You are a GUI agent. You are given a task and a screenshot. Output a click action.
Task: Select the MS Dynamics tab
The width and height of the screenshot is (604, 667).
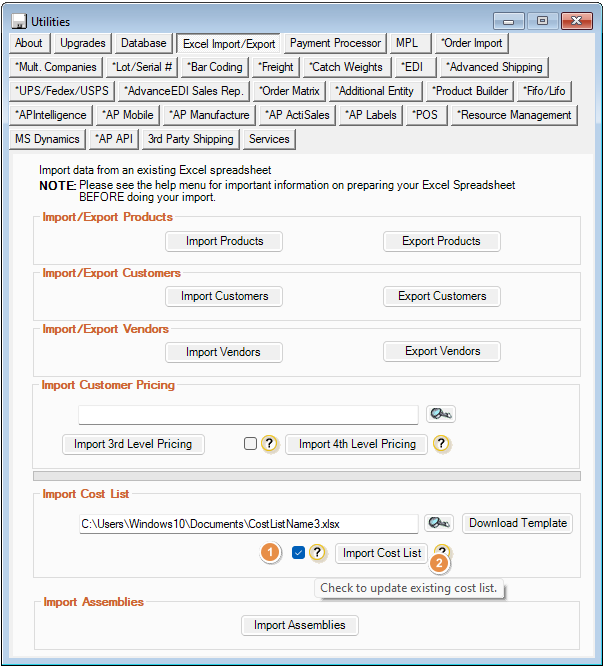tap(47, 139)
